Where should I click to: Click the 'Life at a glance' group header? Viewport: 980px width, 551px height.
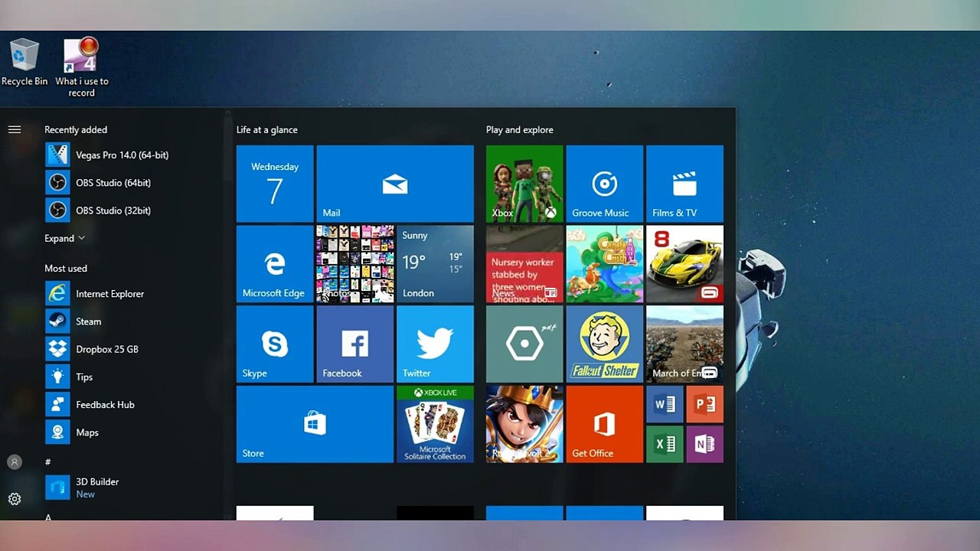[267, 129]
